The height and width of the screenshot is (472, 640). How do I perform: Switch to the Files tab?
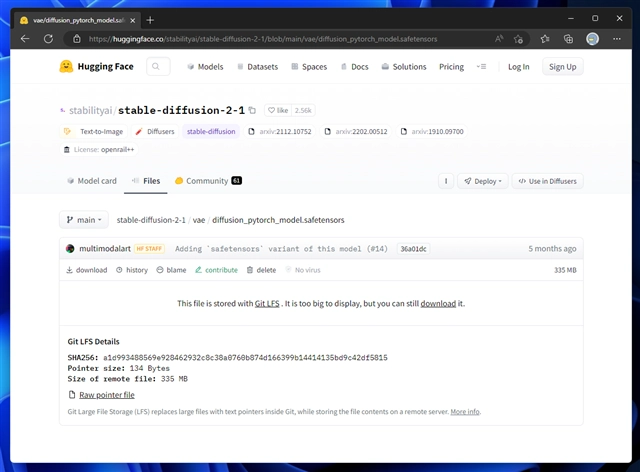tap(146, 181)
